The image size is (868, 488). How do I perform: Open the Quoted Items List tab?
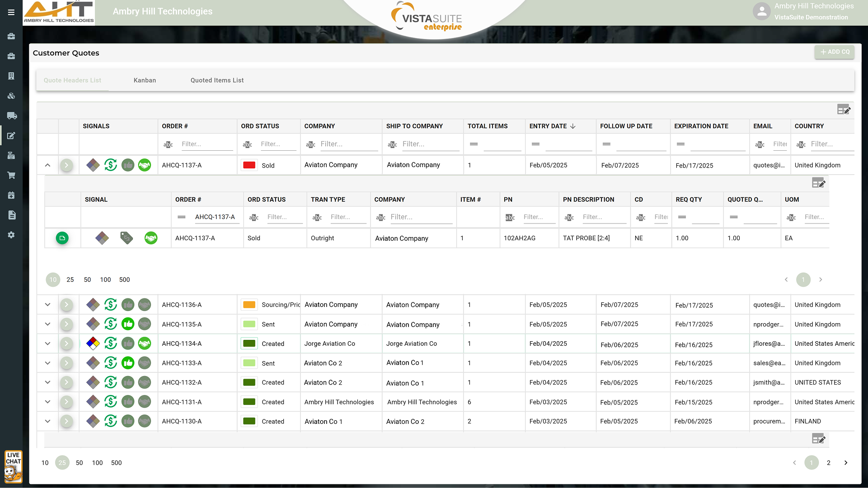tap(217, 80)
